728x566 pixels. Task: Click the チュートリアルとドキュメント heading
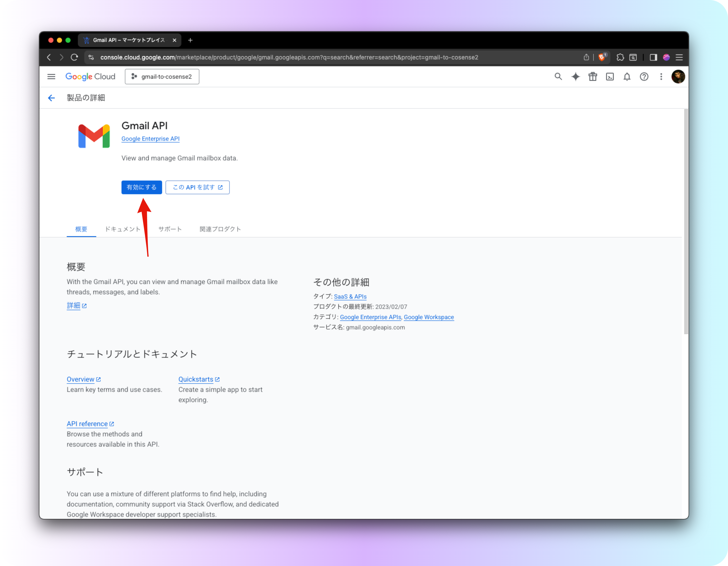pos(132,354)
